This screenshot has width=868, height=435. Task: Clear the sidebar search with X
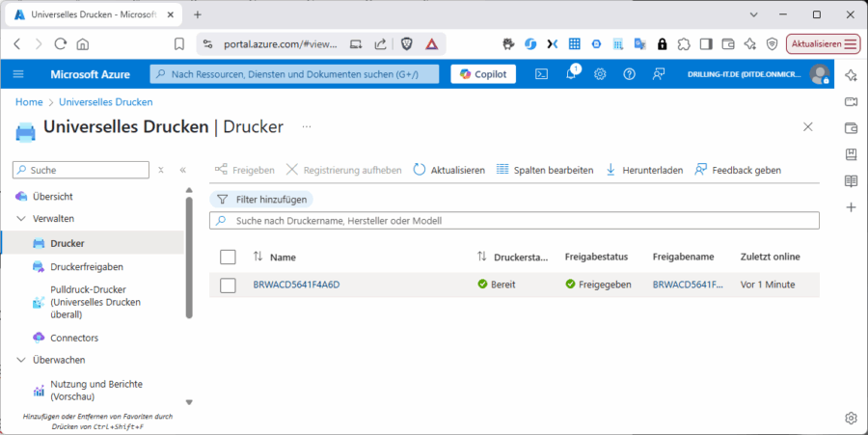pos(160,170)
